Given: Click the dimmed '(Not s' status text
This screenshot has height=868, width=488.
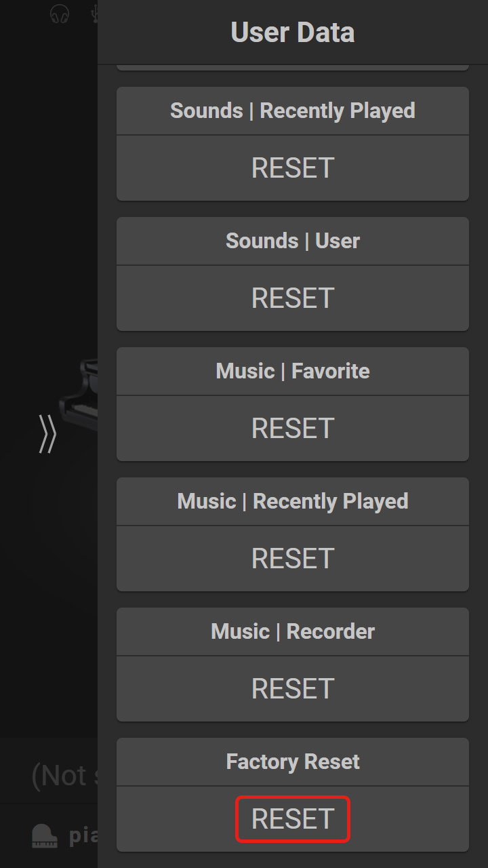Looking at the screenshot, I should coord(64,776).
